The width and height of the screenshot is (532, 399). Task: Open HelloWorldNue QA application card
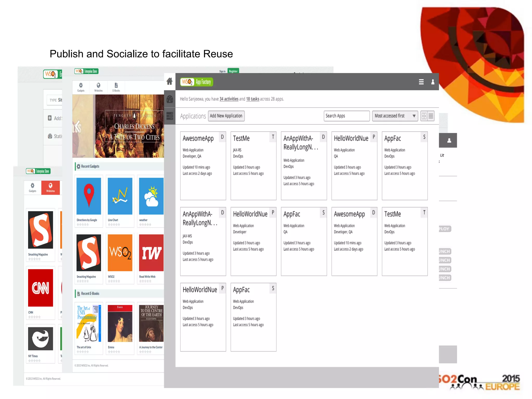coord(354,166)
